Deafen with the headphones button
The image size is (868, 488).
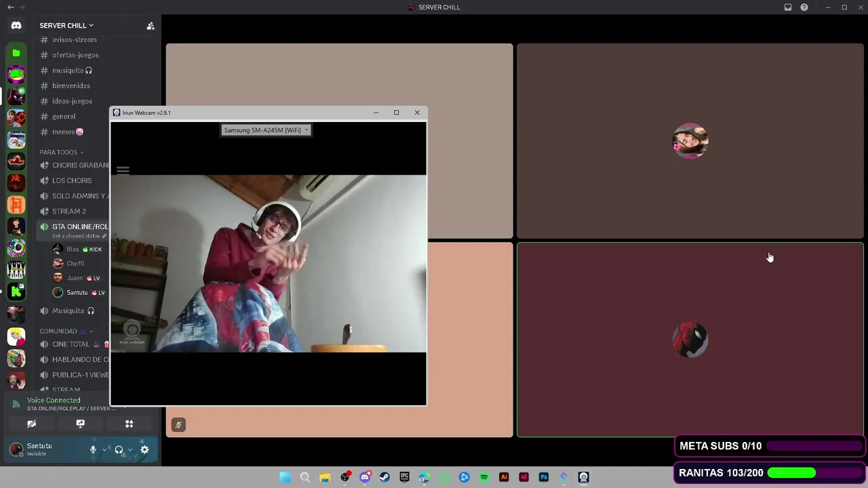click(x=119, y=449)
